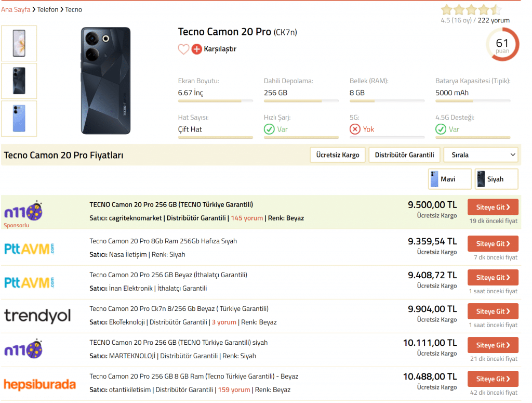Click the trendyol store logo
This screenshot has width=532, height=403.
click(x=37, y=316)
